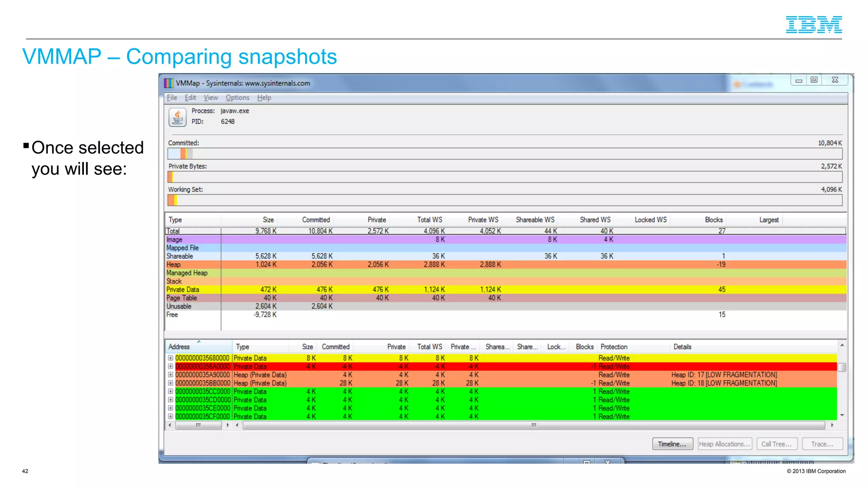
Task: Click scroll-up arrow of details list
Action: (x=842, y=345)
